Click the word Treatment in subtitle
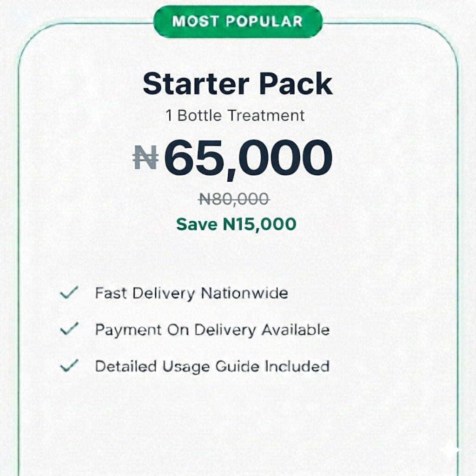 point(266,115)
